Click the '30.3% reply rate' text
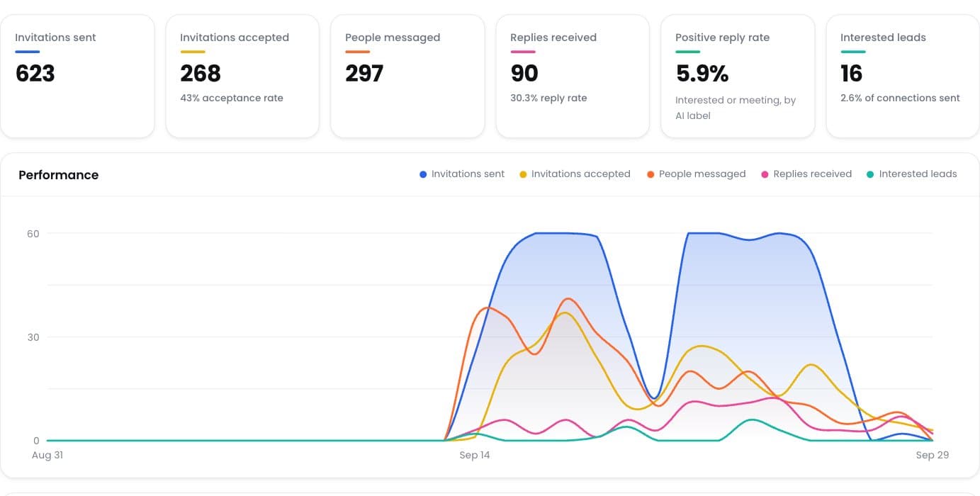This screenshot has height=496, width=980. pyautogui.click(x=548, y=98)
